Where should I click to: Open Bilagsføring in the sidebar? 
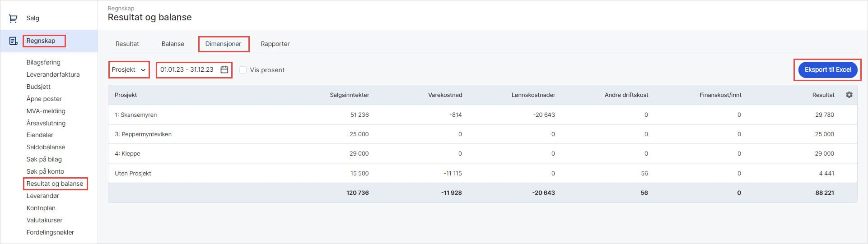pos(43,62)
